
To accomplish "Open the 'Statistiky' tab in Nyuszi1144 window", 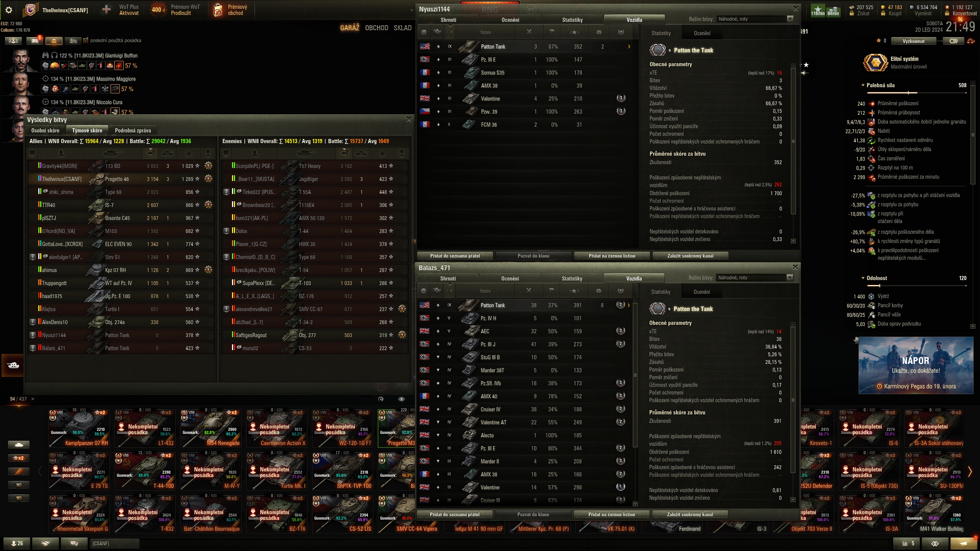I will 572,20.
